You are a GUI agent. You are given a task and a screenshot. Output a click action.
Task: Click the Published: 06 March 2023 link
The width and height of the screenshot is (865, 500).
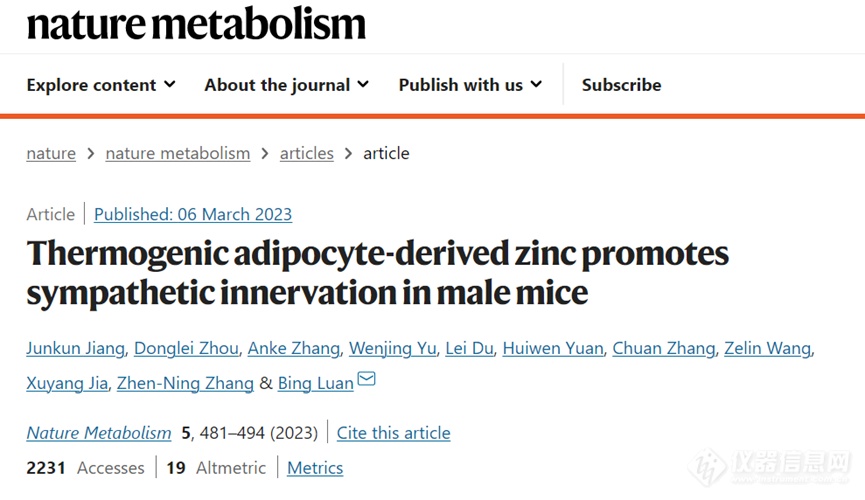[x=193, y=214]
